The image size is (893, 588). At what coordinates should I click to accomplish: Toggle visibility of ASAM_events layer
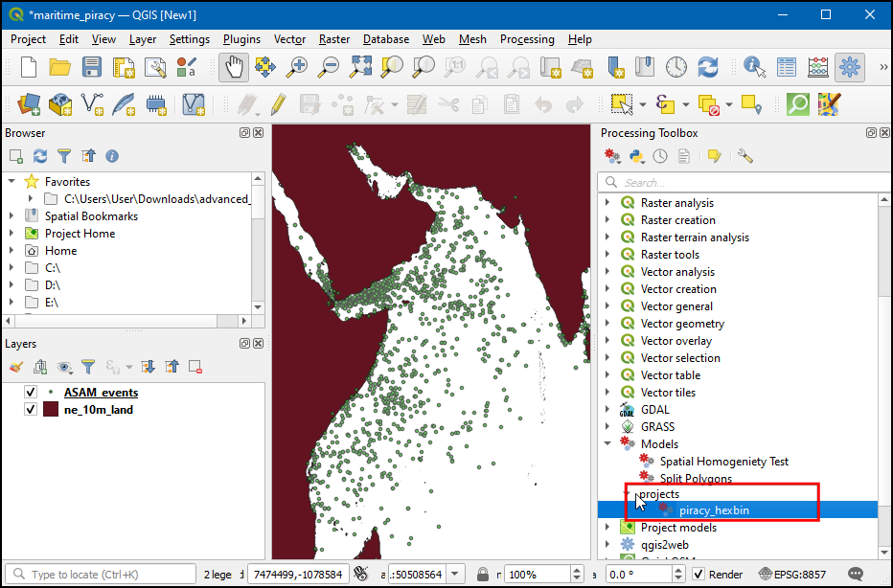click(31, 393)
